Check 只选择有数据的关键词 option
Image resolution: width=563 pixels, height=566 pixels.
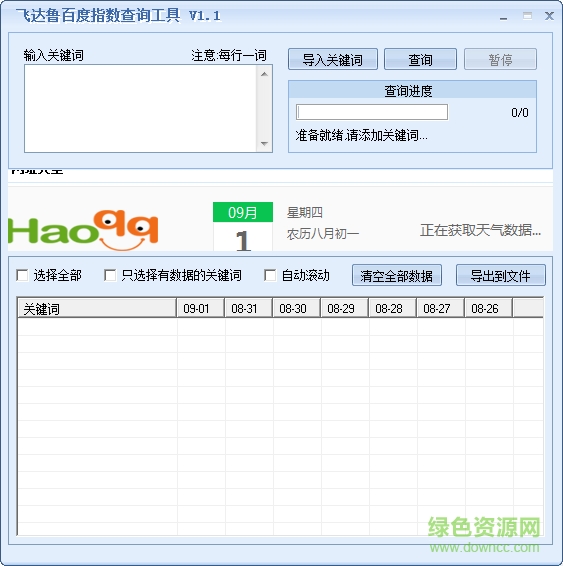click(110, 275)
